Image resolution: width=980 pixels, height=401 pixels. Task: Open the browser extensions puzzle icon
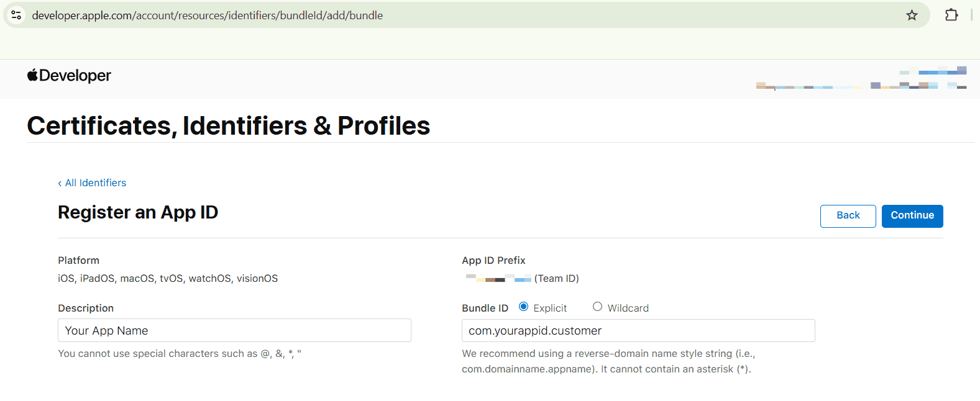tap(951, 15)
